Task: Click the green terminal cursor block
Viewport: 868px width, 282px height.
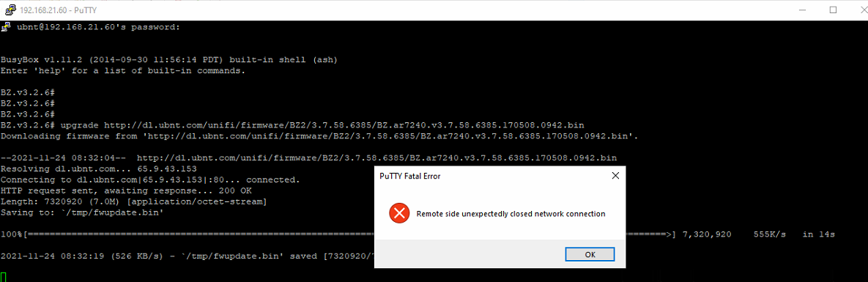Action: [4, 277]
